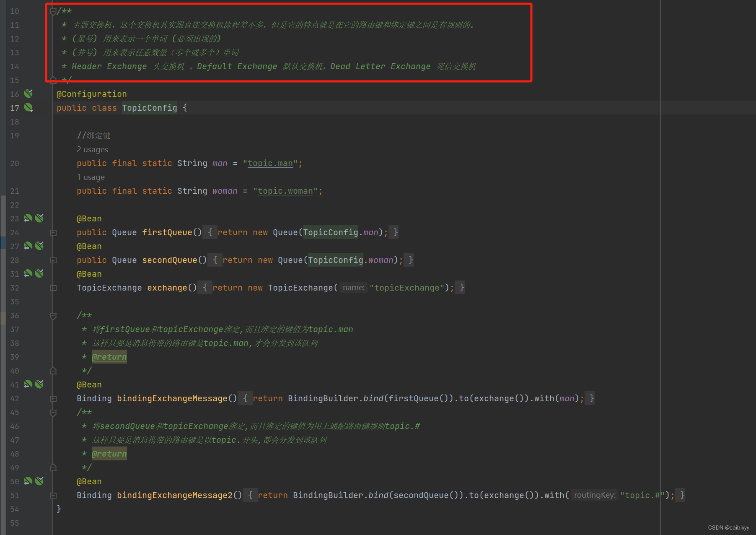Click the '//绑定键' comment on line 19

[x=93, y=135]
